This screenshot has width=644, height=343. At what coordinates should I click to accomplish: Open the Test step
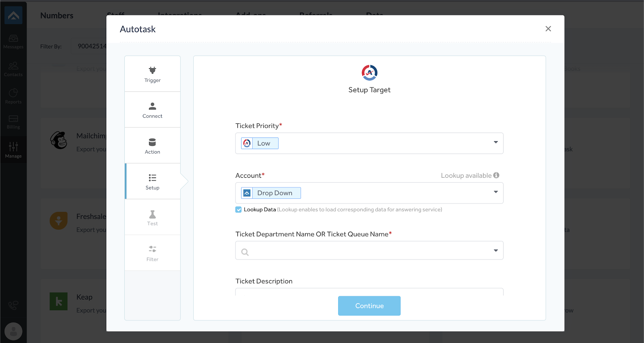[x=153, y=217]
